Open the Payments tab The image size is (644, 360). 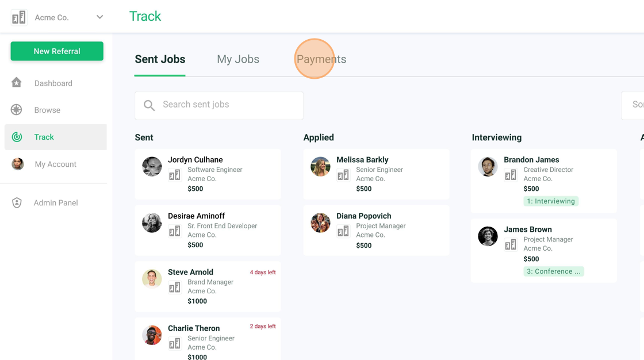321,59
